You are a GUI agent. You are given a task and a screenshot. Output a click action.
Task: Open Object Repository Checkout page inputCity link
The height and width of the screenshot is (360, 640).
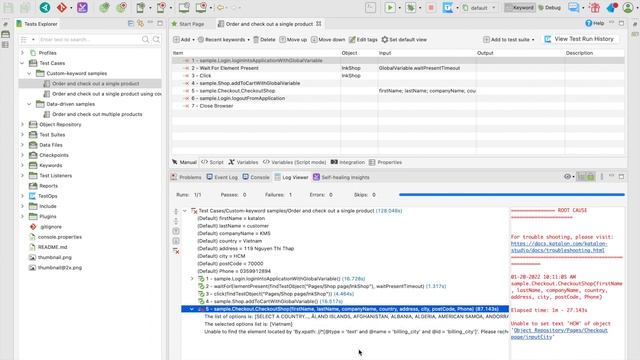point(559,333)
